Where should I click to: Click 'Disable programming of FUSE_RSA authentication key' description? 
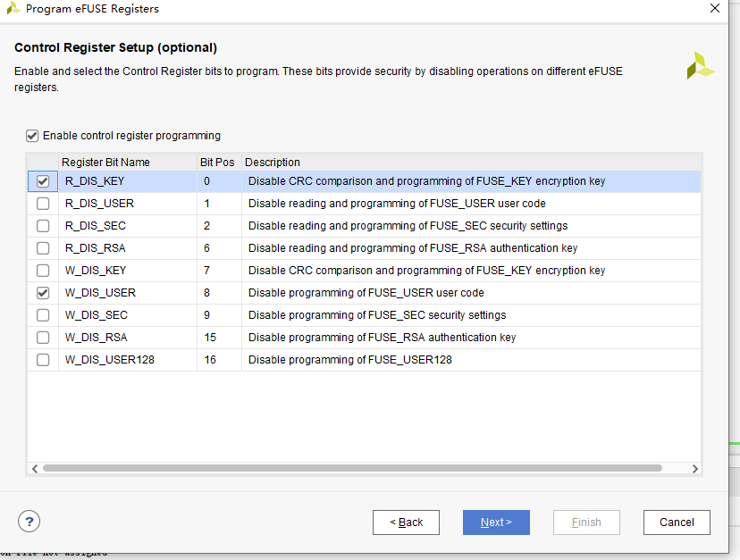coord(382,338)
